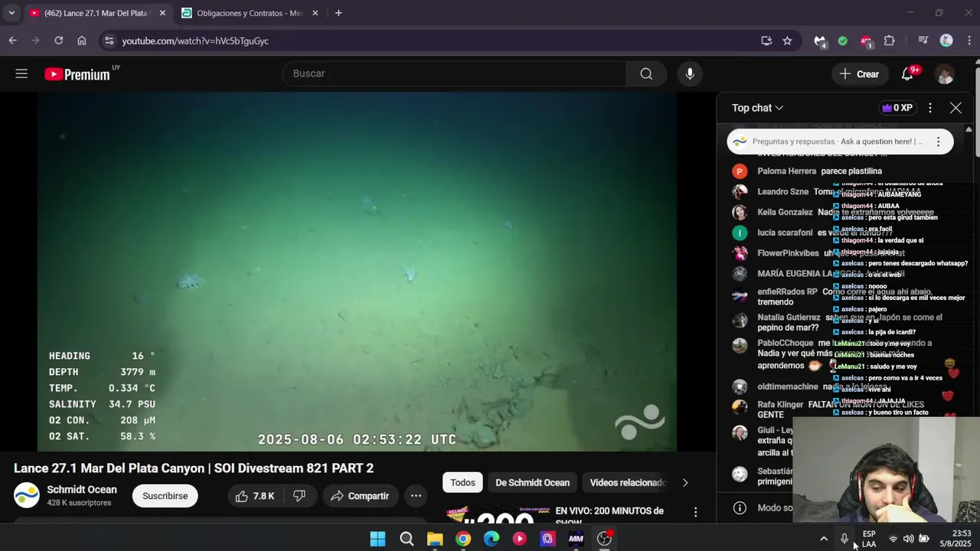Open Microsoft Edge from taskbar
Viewport: 980px width, 551px height.
click(x=492, y=539)
